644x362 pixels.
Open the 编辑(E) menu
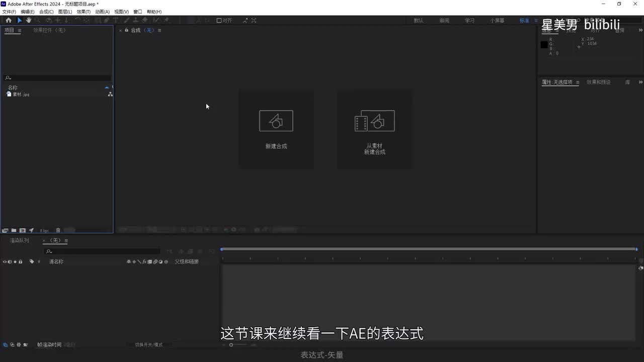[x=28, y=12]
